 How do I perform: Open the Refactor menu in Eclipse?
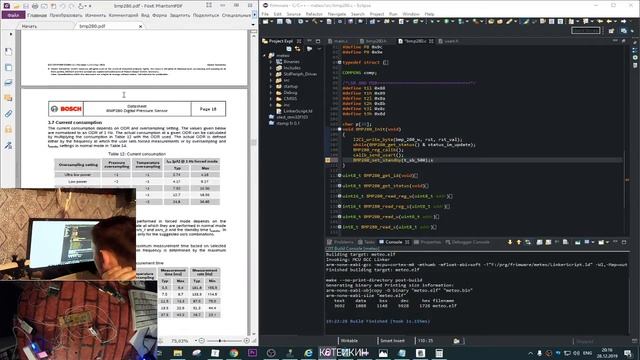pyautogui.click(x=314, y=14)
